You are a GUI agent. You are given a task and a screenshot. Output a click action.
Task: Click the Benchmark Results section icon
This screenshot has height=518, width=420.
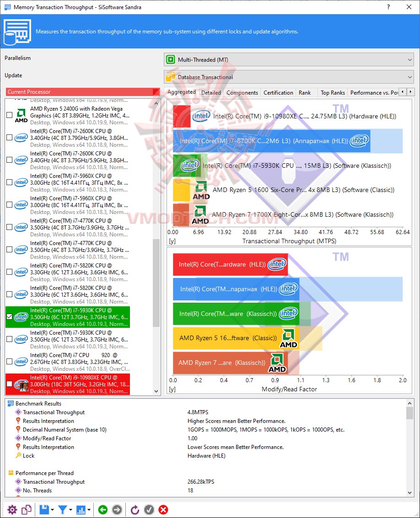[11, 403]
